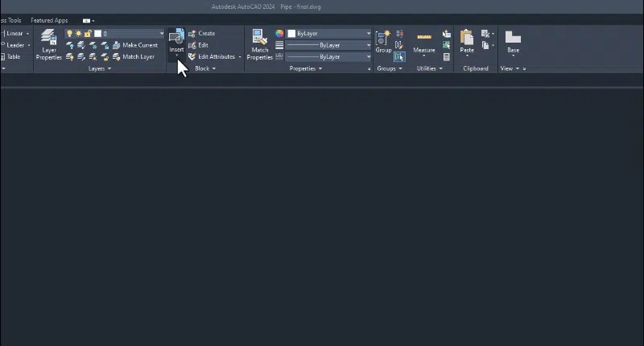Viewport: 644px width, 346px height.
Task: Click the white ByLayer color swatch
Action: point(291,34)
